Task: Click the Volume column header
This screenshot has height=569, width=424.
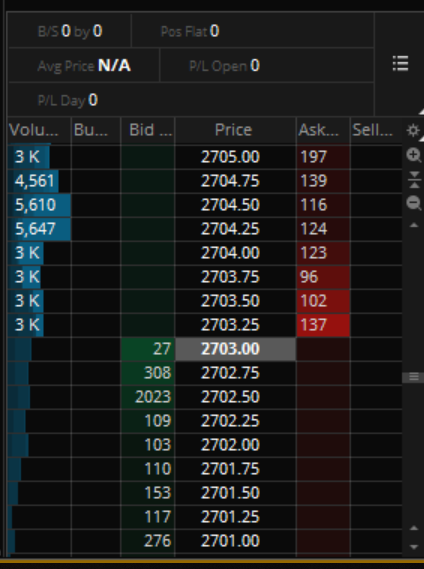Action: point(39,130)
